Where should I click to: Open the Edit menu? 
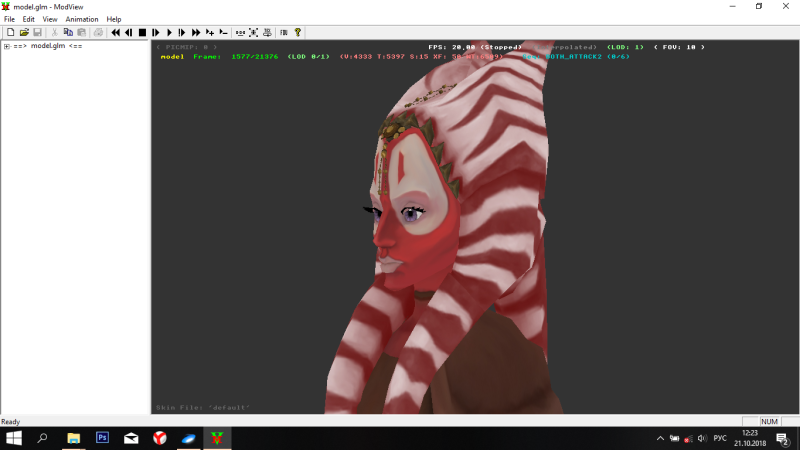[29, 19]
